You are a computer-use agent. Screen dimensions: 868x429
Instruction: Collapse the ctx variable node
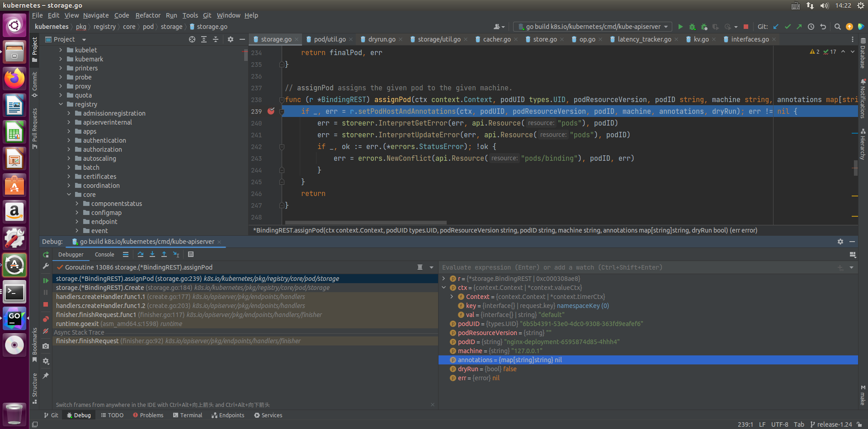(444, 288)
